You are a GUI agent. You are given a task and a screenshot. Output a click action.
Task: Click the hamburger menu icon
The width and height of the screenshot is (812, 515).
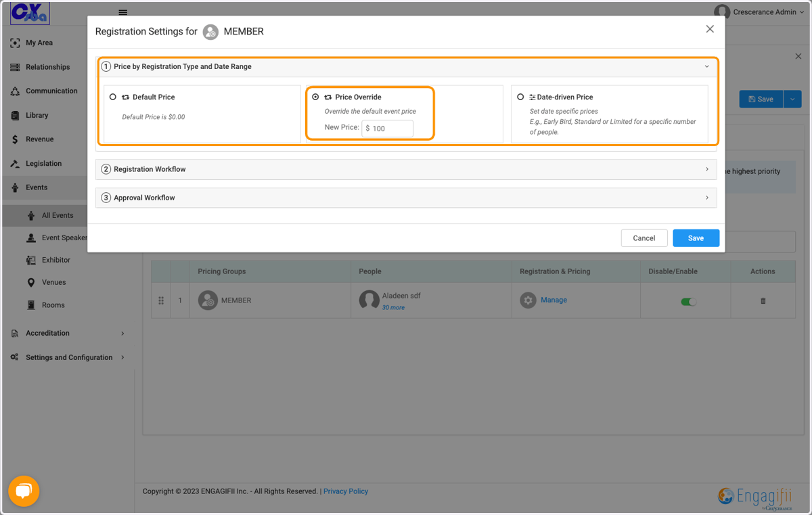coord(122,12)
